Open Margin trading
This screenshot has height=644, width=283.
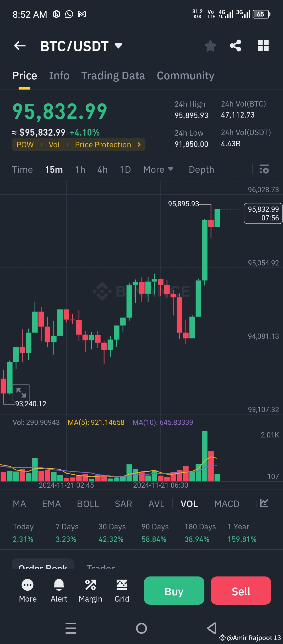pyautogui.click(x=90, y=590)
